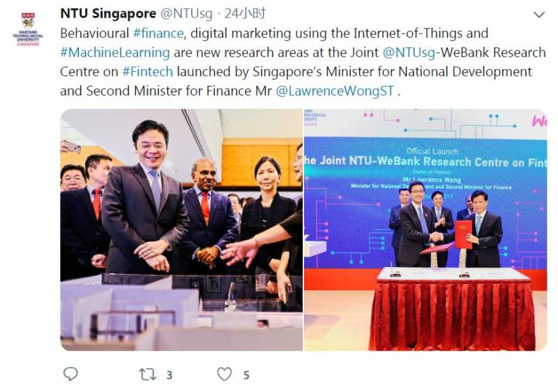The height and width of the screenshot is (392, 558).
Task: Visit the @NTUsg mention in tweet text
Action: pos(409,52)
